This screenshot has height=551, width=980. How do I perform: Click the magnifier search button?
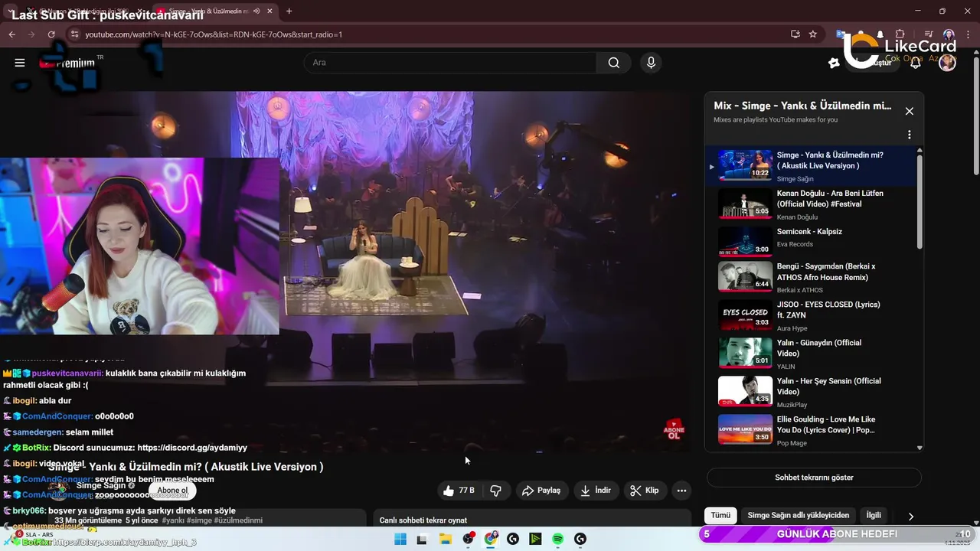tap(614, 63)
